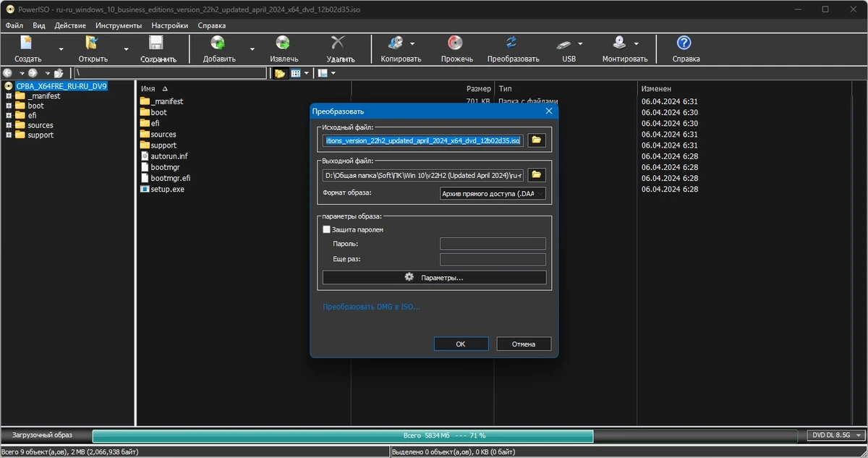Image resolution: width=868 pixels, height=458 pixels.
Task: Click the Создать (New) toolbar icon
Action: pos(27,43)
